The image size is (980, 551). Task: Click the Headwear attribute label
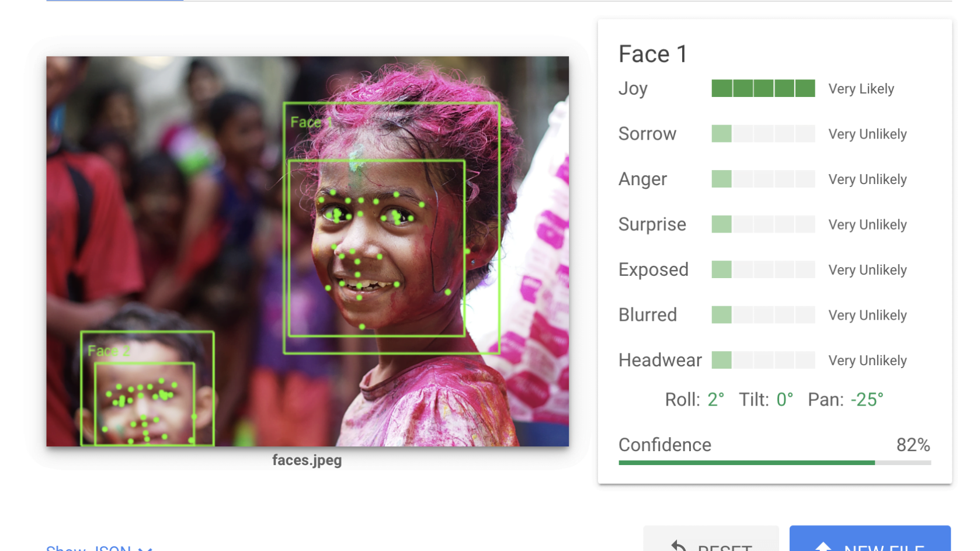click(660, 360)
